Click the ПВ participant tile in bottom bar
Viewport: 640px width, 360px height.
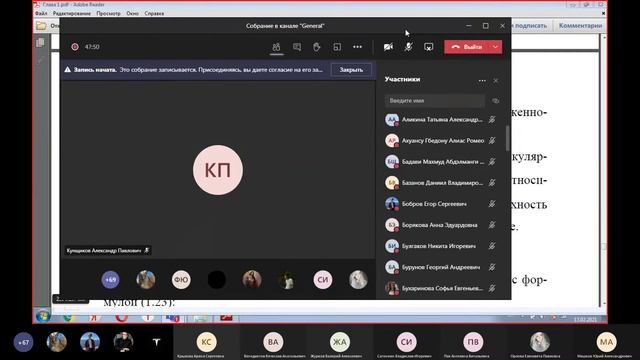click(473, 342)
